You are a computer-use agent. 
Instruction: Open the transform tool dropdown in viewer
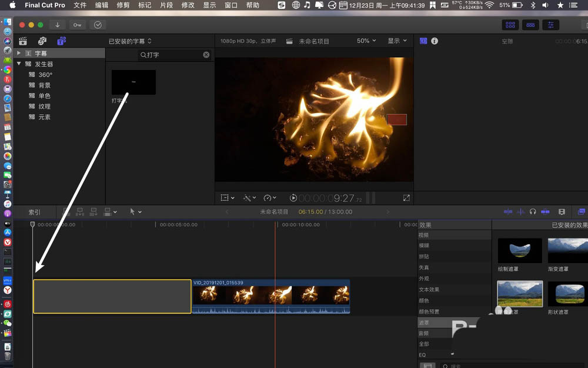tap(227, 197)
